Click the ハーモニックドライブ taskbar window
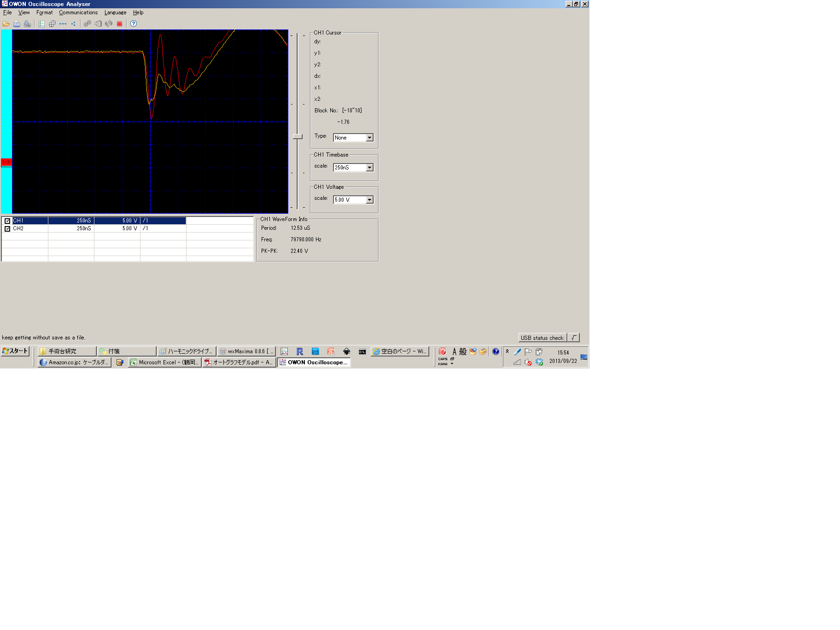Screen dimensions: 840x630 point(187,351)
